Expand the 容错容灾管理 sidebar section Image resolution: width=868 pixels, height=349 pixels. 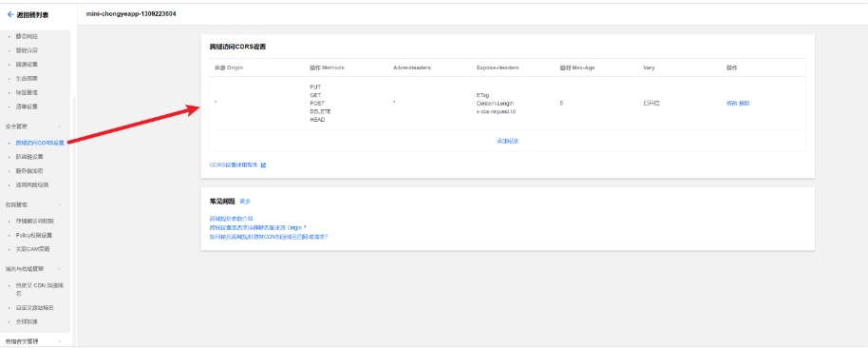point(60,341)
